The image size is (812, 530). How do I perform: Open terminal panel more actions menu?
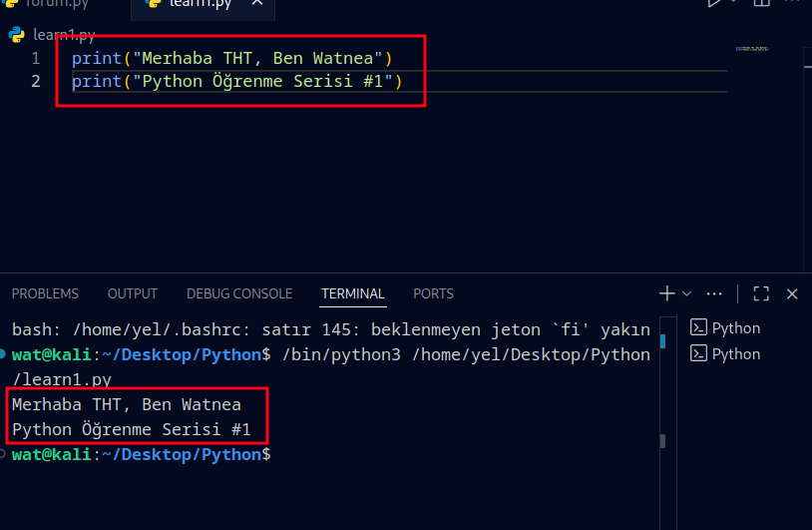click(714, 293)
